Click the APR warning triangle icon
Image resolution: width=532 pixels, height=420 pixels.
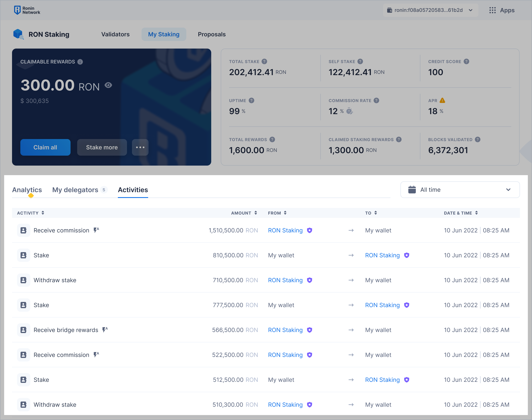pyautogui.click(x=442, y=100)
